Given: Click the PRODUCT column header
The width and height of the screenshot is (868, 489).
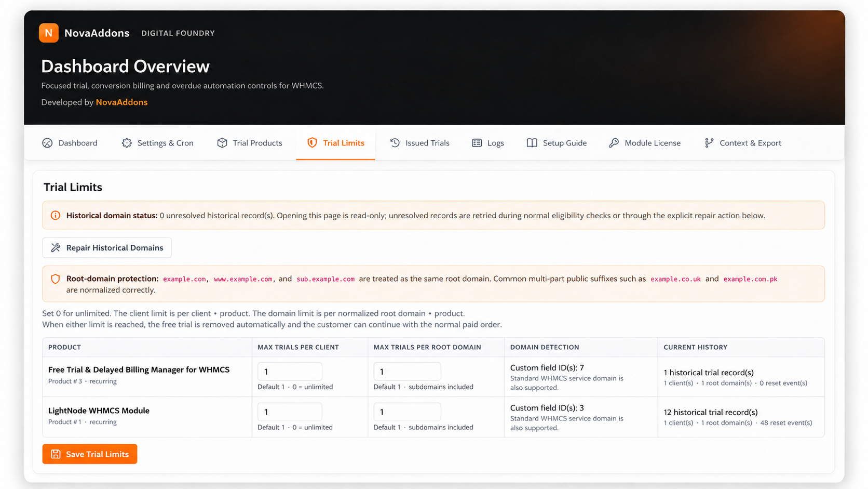Looking at the screenshot, I should [64, 347].
